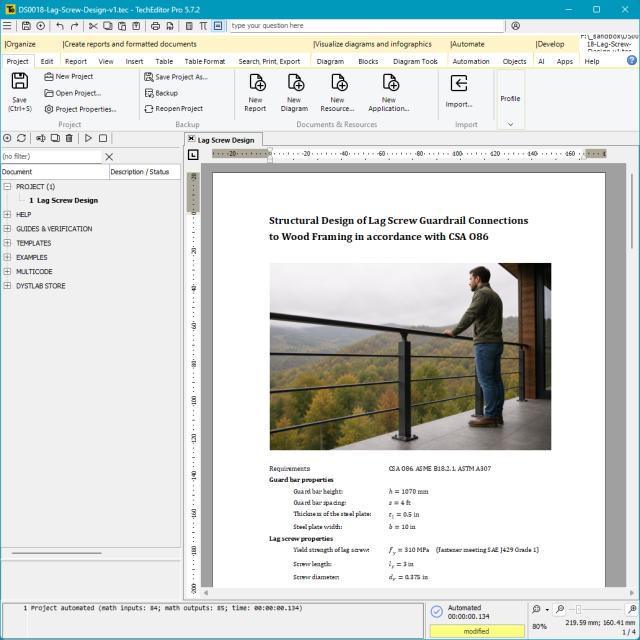Create a New Diagram
Screen dimensions: 640x640
click(294, 93)
